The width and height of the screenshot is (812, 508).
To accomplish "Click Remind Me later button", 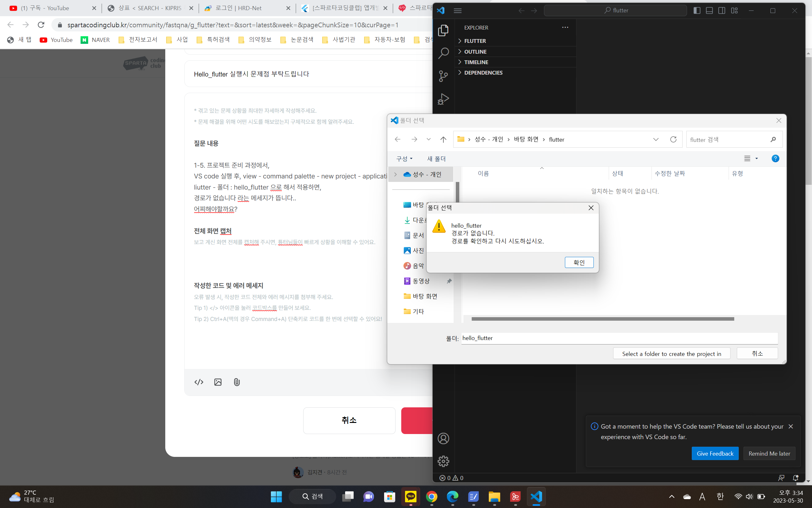I will 769,454.
